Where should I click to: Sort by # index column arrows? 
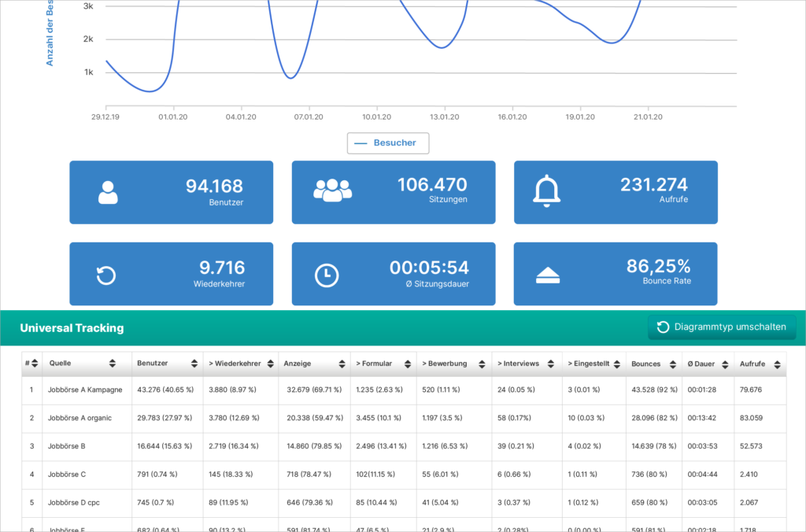coord(35,364)
